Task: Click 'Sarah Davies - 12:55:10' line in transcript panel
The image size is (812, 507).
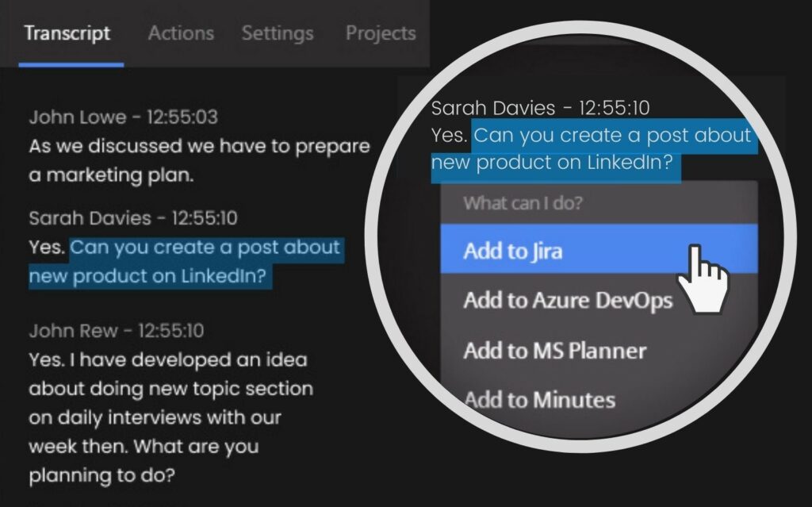Action: point(133,217)
